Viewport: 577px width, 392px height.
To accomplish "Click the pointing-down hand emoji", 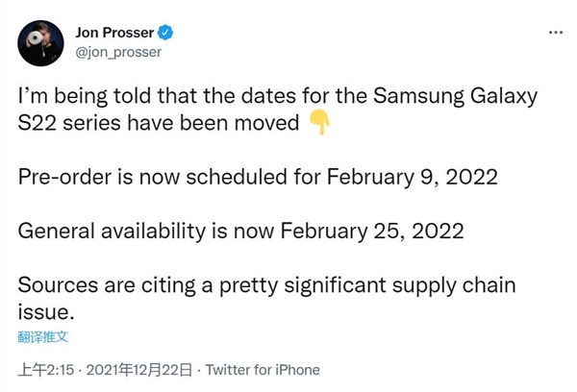I will pyautogui.click(x=320, y=124).
